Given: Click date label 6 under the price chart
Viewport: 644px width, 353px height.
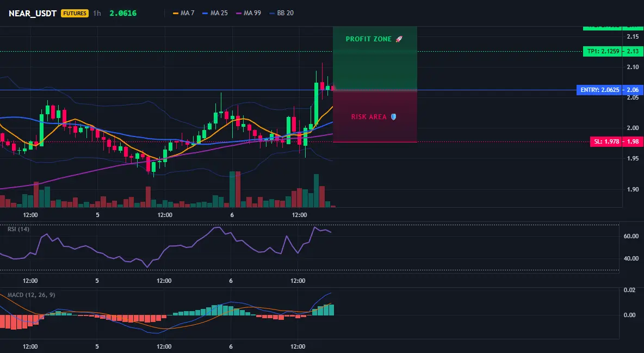Looking at the screenshot, I should coord(232,215).
